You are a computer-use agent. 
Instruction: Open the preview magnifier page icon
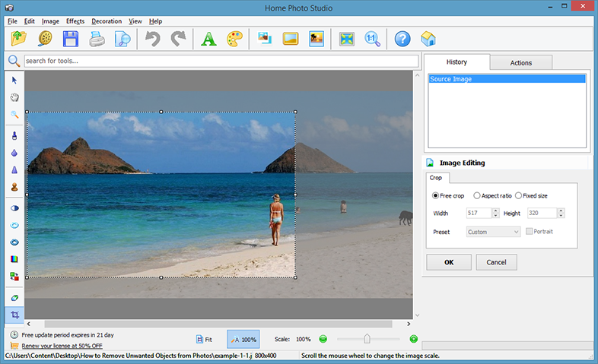coord(122,39)
